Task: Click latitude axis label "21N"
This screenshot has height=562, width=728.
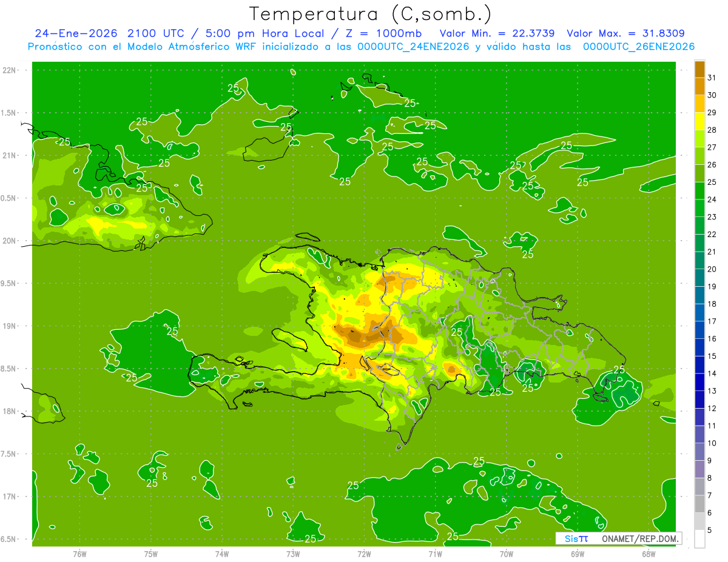Action: click(10, 156)
